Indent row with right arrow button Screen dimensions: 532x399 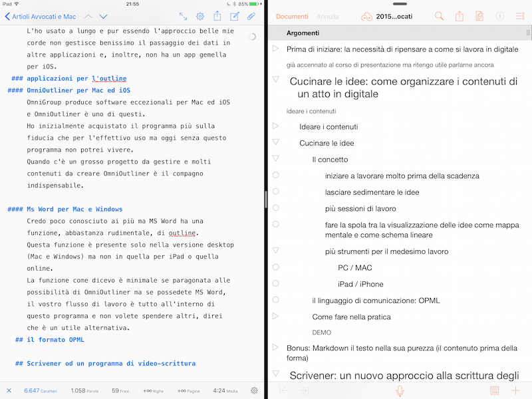click(x=305, y=390)
